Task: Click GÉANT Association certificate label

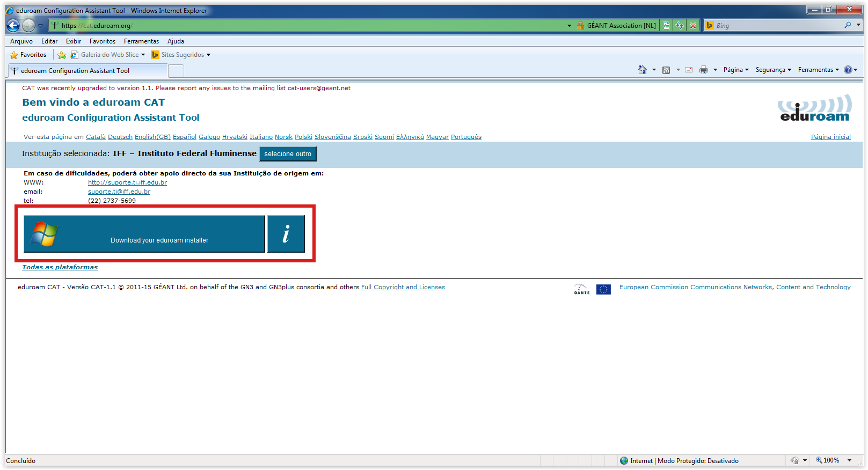Action: [x=621, y=25]
